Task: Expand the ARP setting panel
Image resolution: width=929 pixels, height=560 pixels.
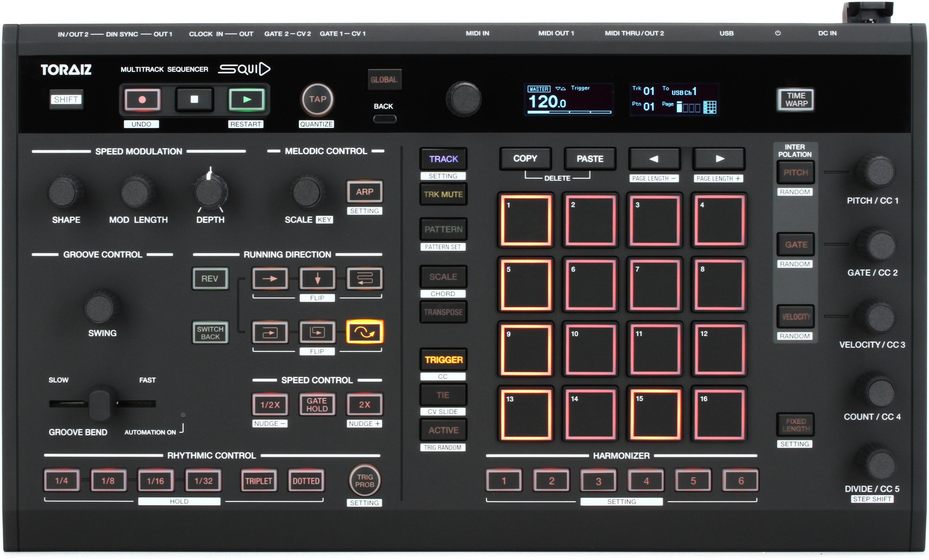Action: coord(364,192)
